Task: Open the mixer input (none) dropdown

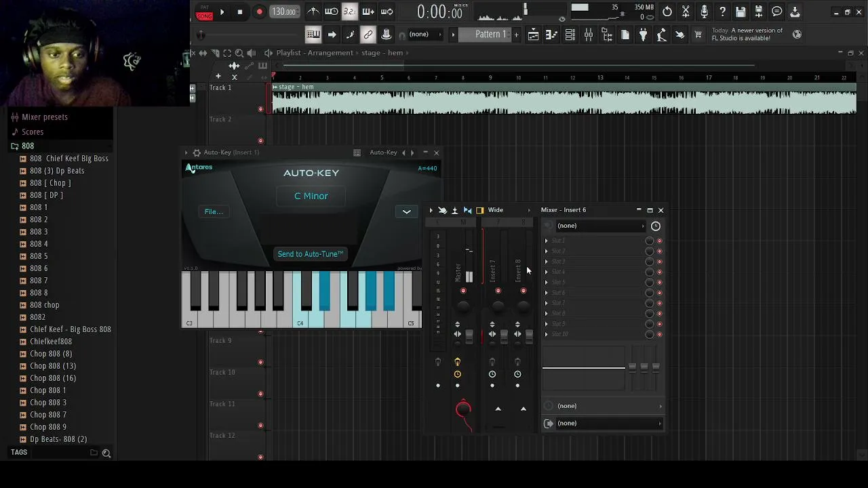Action: 600,226
